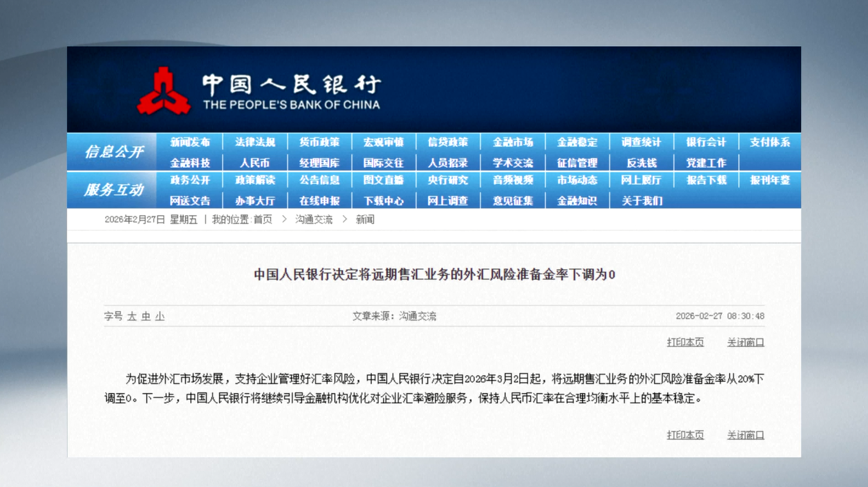
Task: Set font size to large (大)
Action: click(132, 316)
